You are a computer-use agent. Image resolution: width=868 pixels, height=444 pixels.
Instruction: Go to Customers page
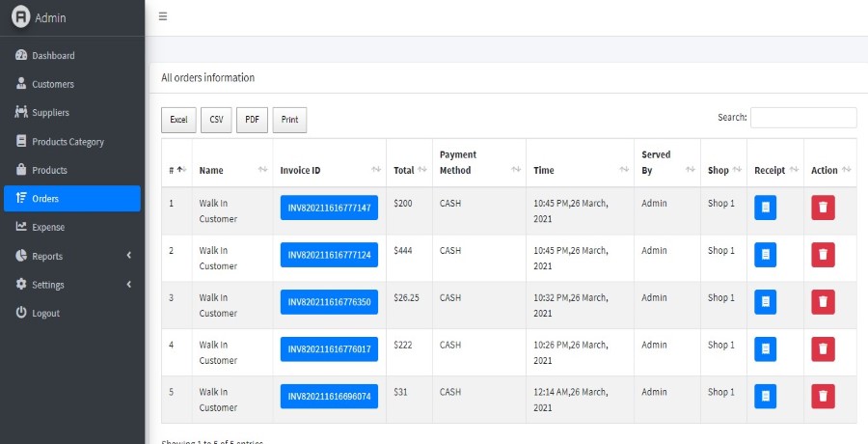(x=72, y=84)
